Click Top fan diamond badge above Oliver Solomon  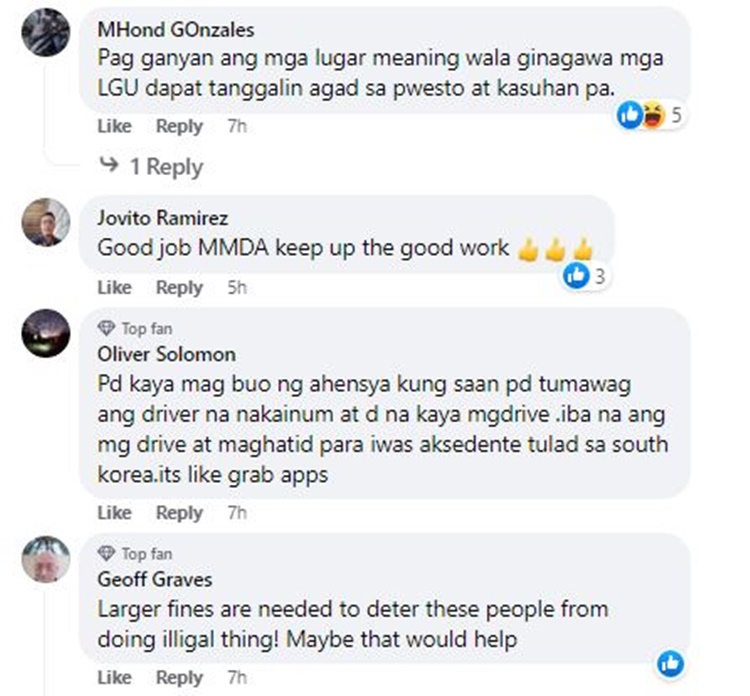106,328
